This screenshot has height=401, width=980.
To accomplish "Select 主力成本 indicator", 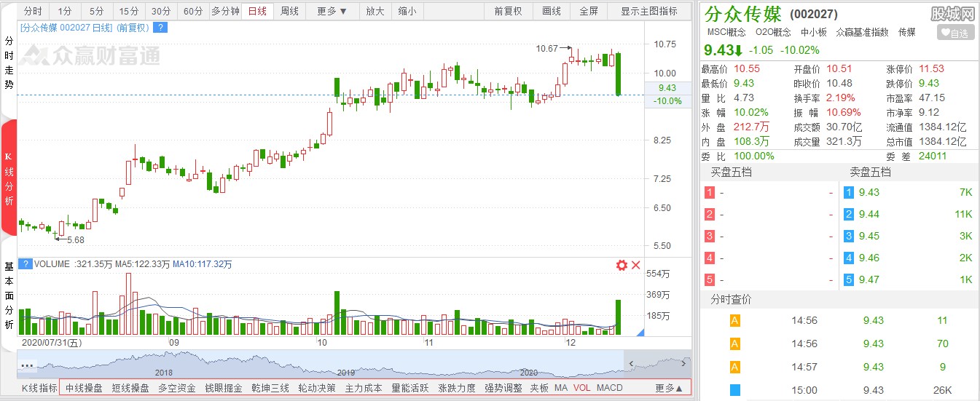I will pyautogui.click(x=364, y=388).
